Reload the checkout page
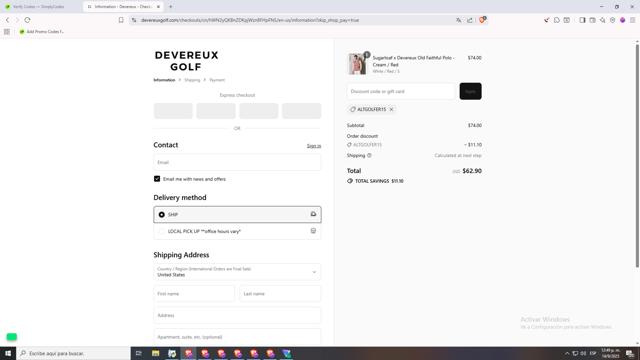Screen dimensions: 640x360 [x=27, y=20]
